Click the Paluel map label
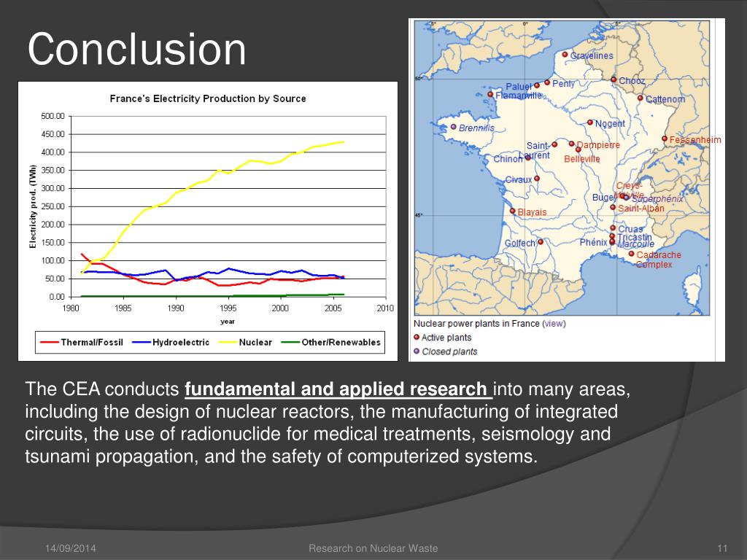The width and height of the screenshot is (747, 560). [519, 86]
